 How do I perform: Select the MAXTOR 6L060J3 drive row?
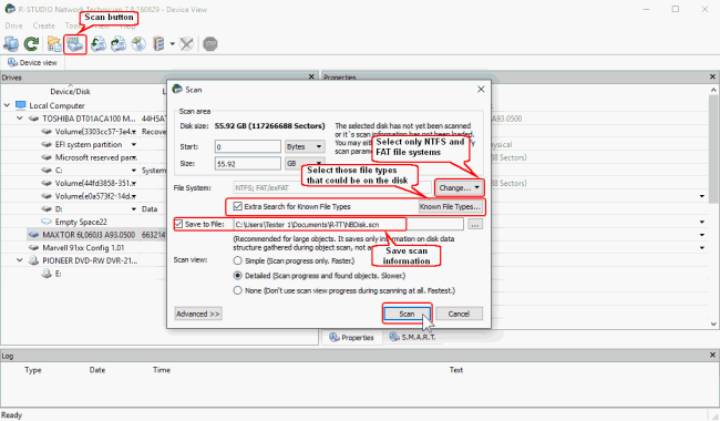pyautogui.click(x=96, y=235)
